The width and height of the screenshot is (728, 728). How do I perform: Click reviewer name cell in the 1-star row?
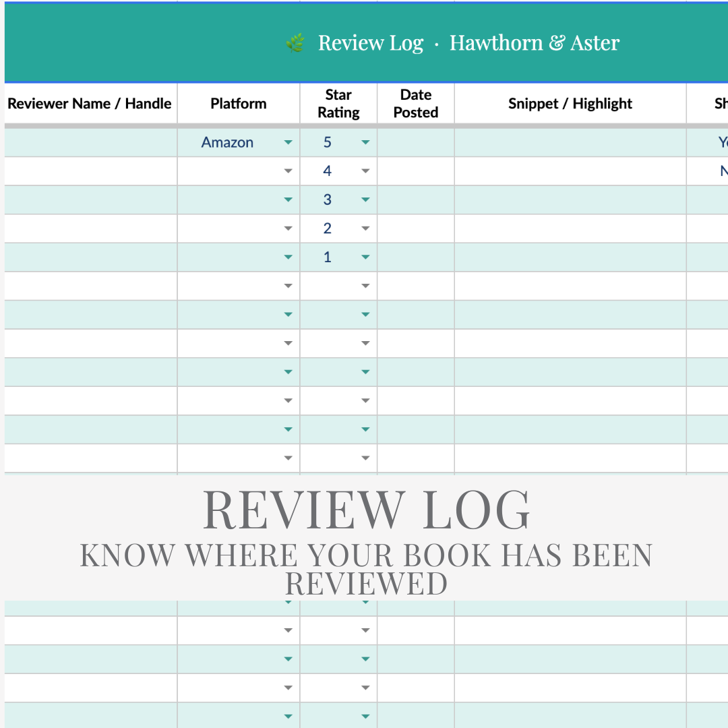point(90,257)
